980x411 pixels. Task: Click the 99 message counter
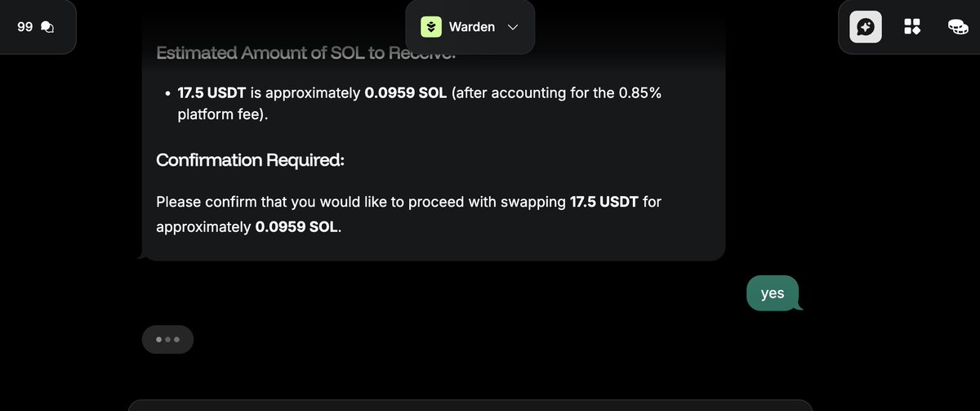(x=24, y=27)
